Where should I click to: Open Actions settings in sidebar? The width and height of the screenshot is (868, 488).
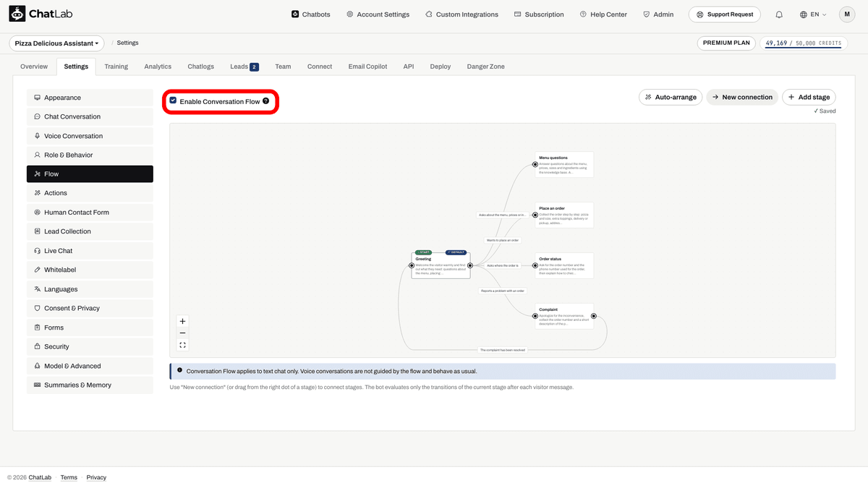tap(90, 193)
